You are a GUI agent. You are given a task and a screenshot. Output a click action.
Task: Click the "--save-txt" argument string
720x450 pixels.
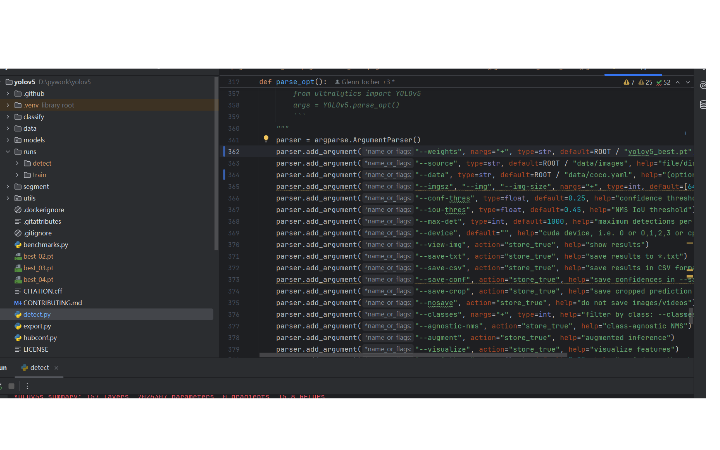[x=441, y=257]
